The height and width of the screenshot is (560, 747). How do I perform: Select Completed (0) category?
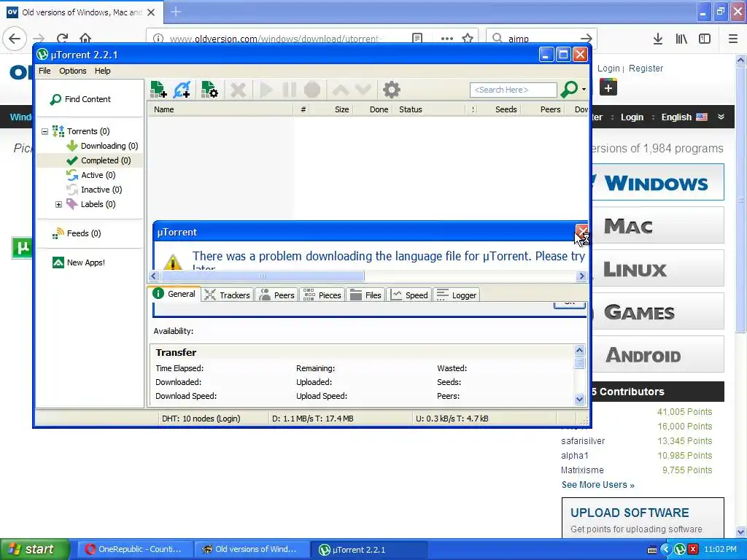coord(98,160)
